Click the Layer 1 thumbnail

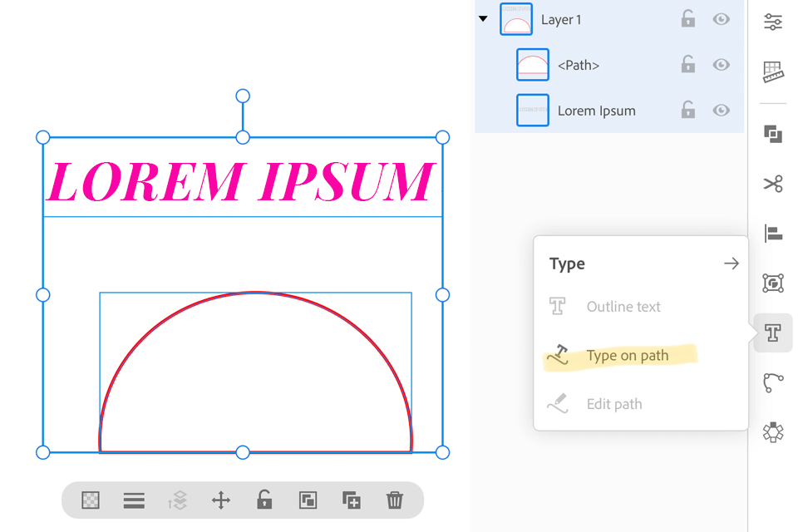[x=516, y=19]
